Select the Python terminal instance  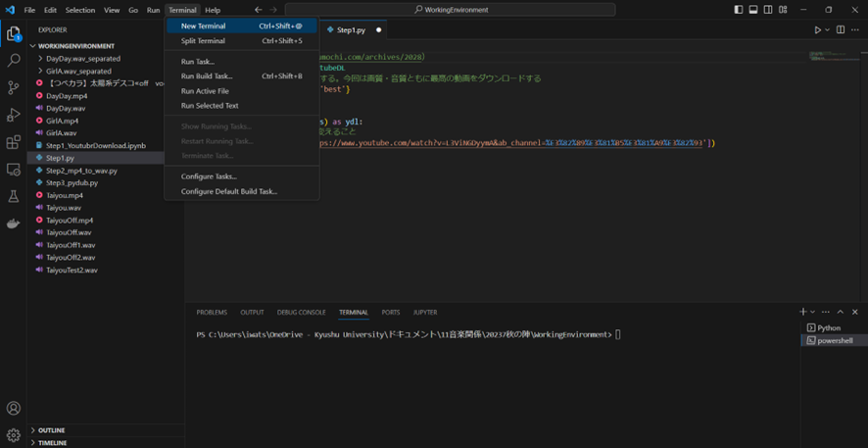pyautogui.click(x=834, y=327)
